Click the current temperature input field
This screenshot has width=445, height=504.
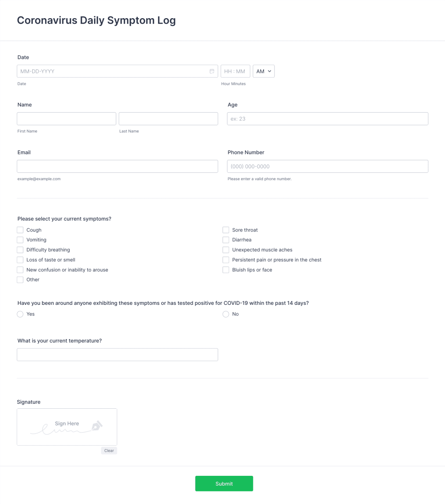tap(117, 355)
